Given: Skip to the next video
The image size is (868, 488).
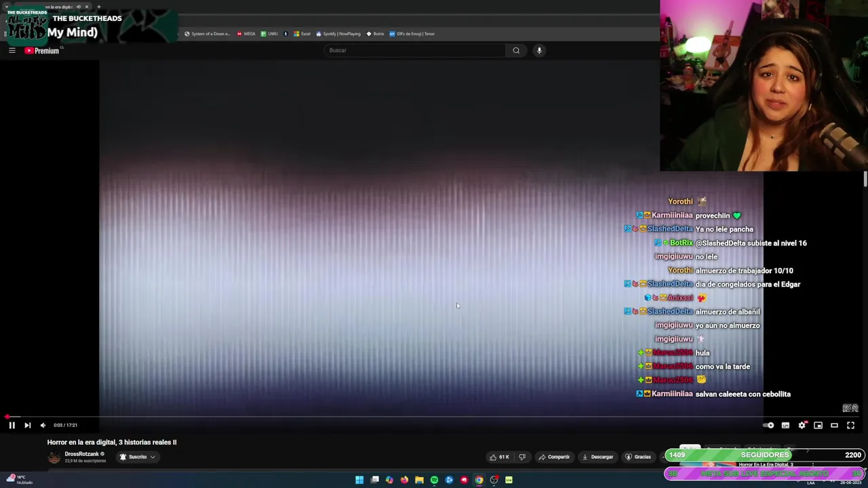Looking at the screenshot, I should 27,425.
